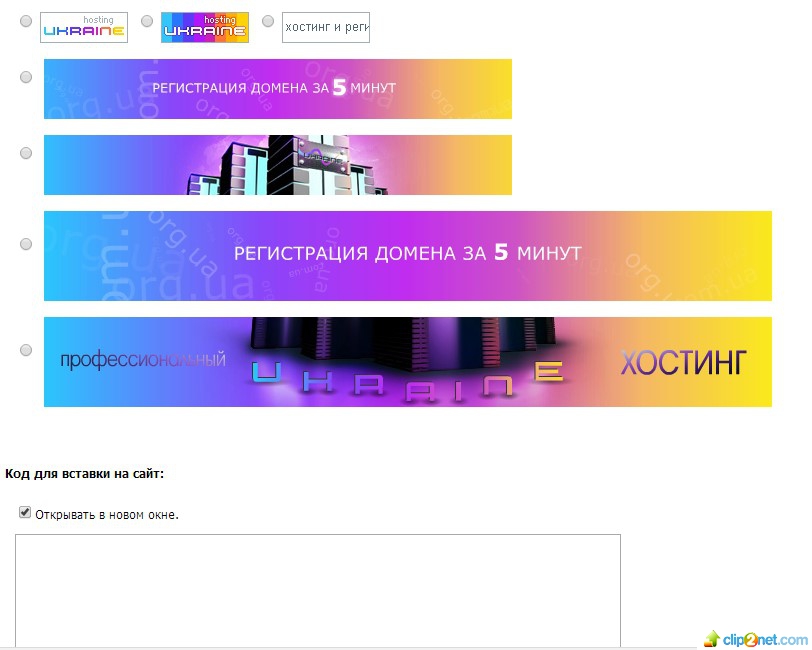Choose radio for medium domain registration banner

26,77
